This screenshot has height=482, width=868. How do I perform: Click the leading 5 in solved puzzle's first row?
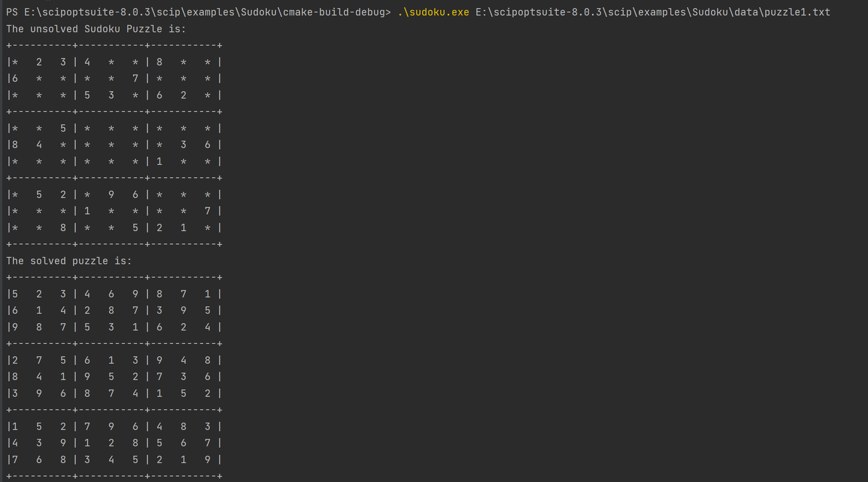tap(14, 294)
